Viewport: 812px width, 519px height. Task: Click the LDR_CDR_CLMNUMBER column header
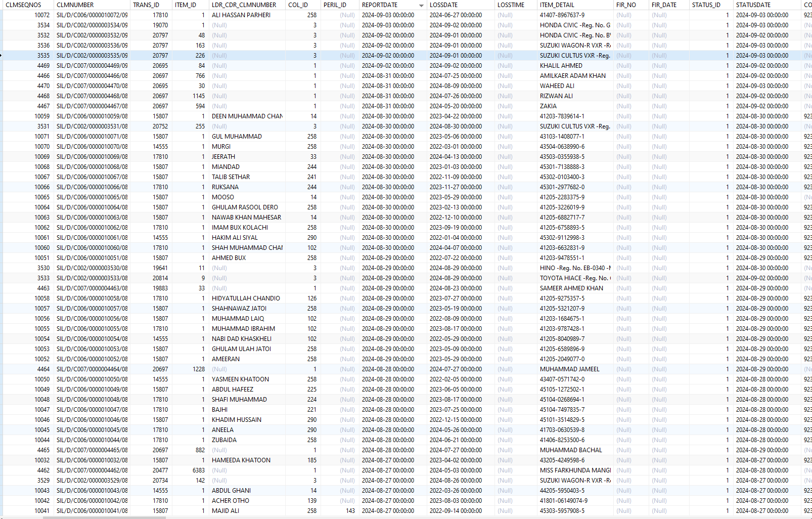tap(247, 5)
